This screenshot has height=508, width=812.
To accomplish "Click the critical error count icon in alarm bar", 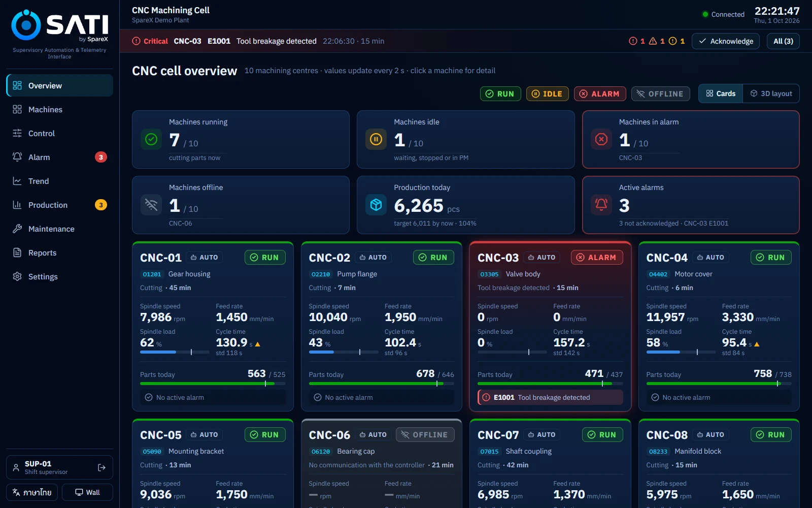I will (x=633, y=41).
